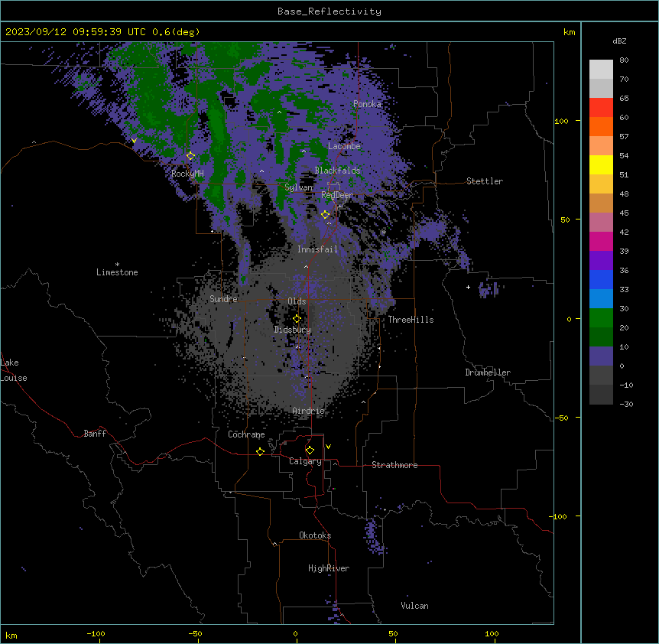Pick the indigo 10-0 dBZ legend swatch
The image size is (659, 644).
601,356
